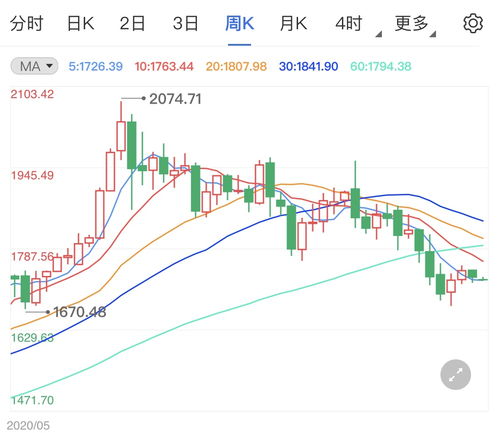Click the MA30 value 1841.90 label
Image resolution: width=499 pixels, height=433 pixels.
pos(309,66)
